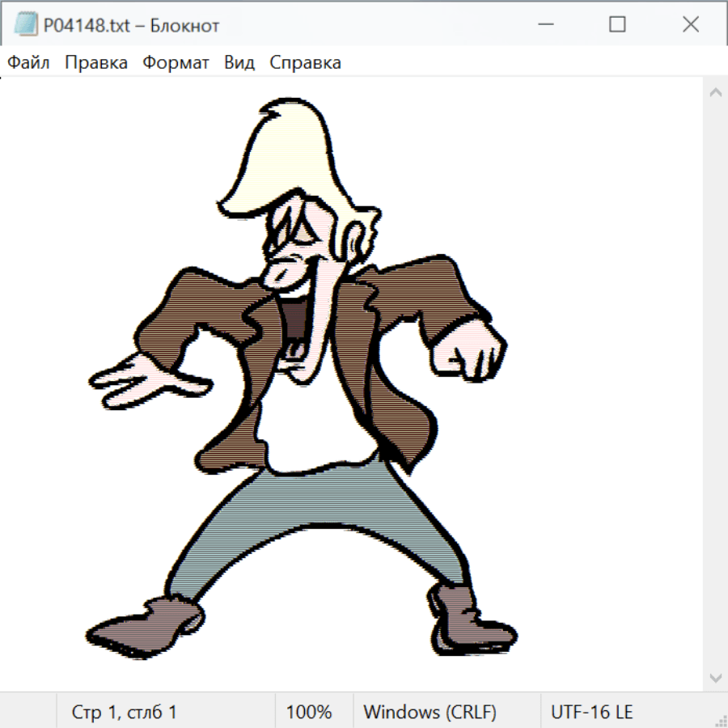Click the Notepad icon in the title bar

point(25,25)
